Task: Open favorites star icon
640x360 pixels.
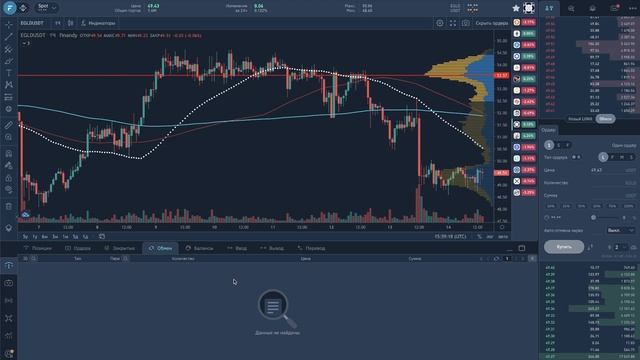Action: [516, 8]
